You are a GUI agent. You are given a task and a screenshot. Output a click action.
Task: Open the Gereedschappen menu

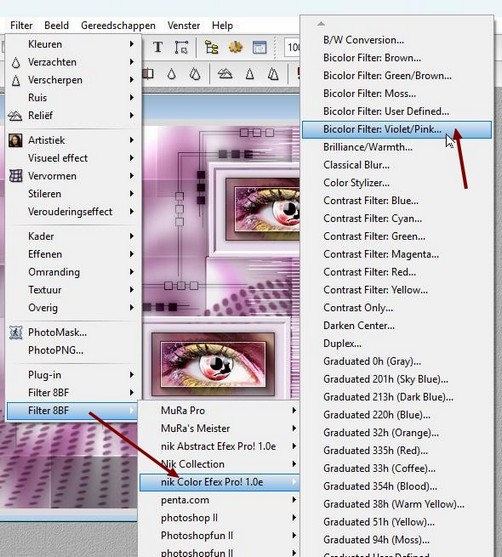tap(118, 26)
